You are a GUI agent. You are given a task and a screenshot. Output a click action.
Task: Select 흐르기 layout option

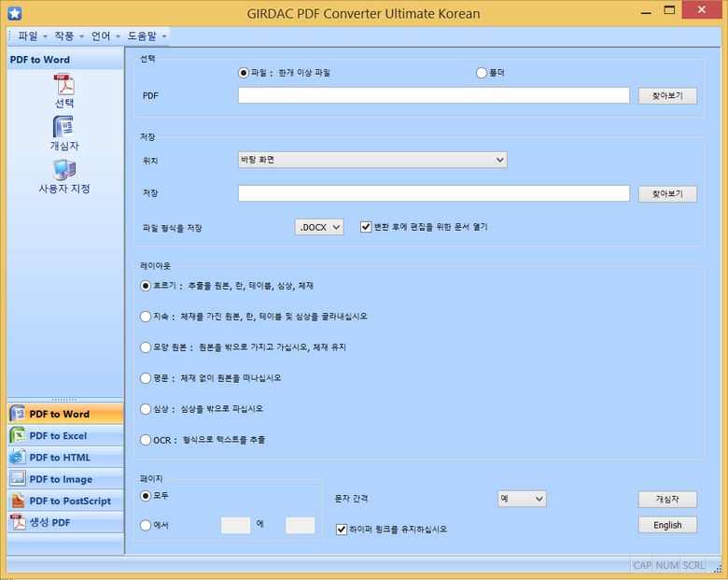[146, 286]
